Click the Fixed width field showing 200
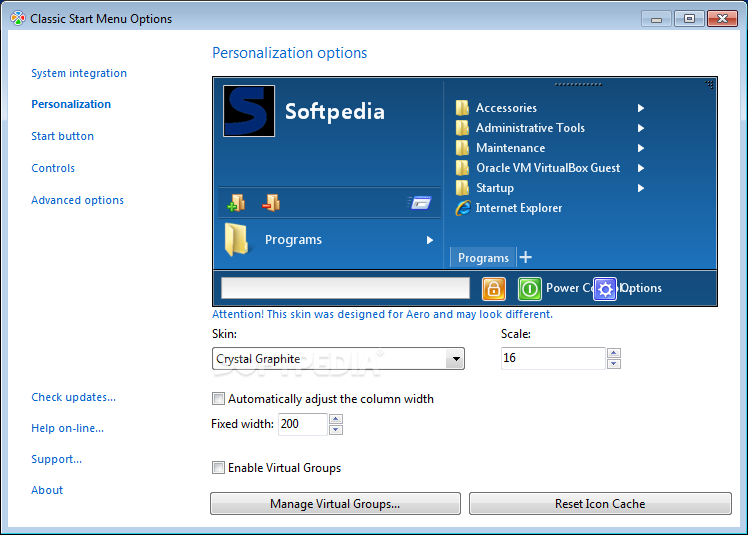The width and height of the screenshot is (748, 535). pyautogui.click(x=303, y=424)
